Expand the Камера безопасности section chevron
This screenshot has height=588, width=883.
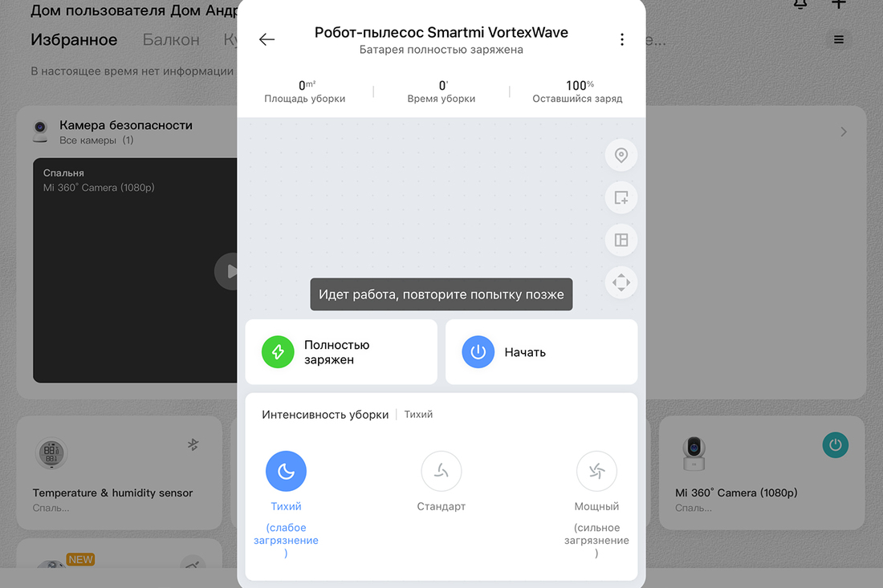(844, 132)
